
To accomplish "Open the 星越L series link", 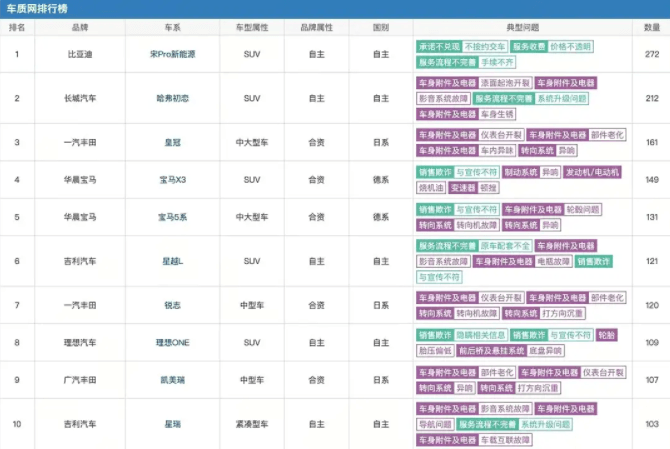I will [x=173, y=261].
